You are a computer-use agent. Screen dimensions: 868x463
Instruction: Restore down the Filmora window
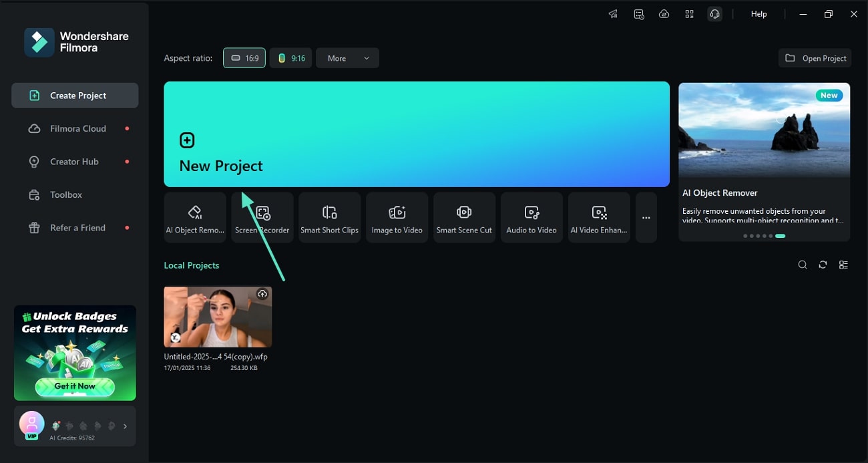[829, 14]
